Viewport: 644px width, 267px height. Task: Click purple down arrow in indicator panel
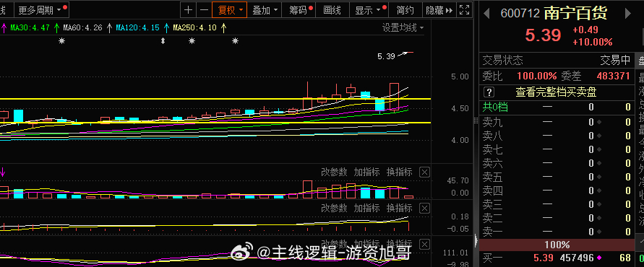(x=2, y=172)
